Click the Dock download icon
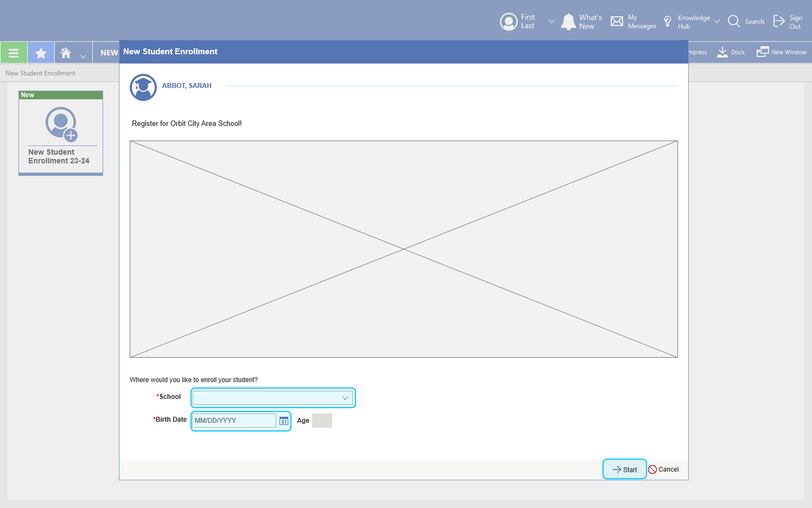The width and height of the screenshot is (812, 508). (x=722, y=52)
